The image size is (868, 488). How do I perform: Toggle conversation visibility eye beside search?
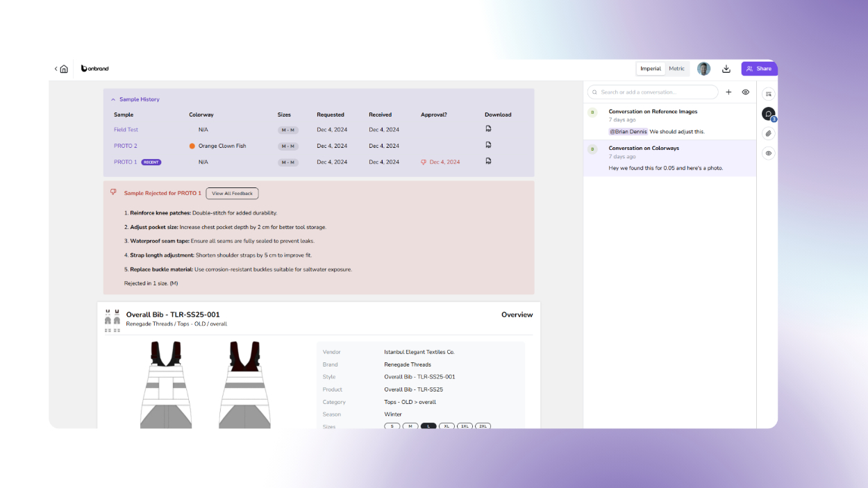click(x=746, y=92)
